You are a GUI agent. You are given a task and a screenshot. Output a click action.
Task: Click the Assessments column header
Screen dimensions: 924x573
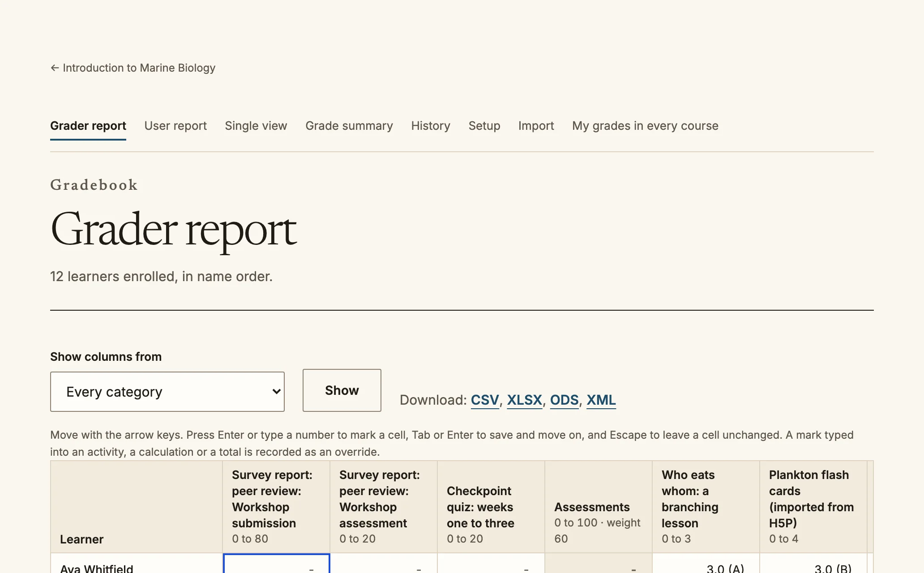point(599,507)
